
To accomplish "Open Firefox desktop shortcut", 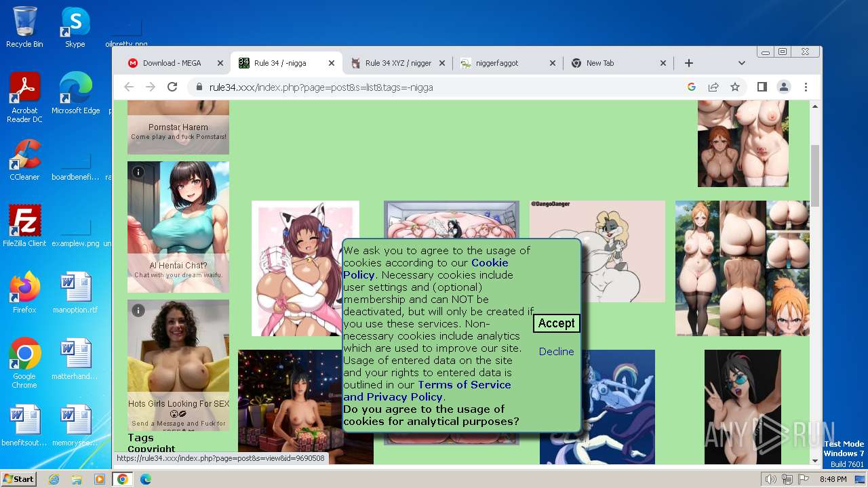I will tap(24, 293).
